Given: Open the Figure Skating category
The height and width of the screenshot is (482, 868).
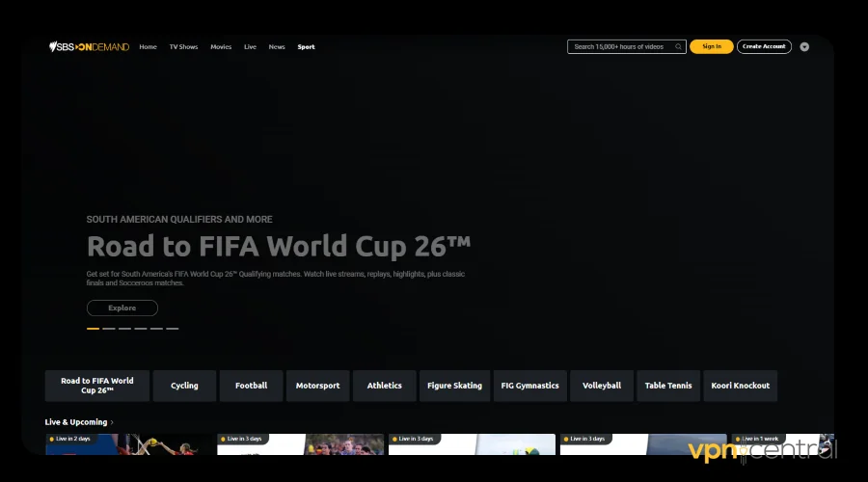Looking at the screenshot, I should click(454, 386).
